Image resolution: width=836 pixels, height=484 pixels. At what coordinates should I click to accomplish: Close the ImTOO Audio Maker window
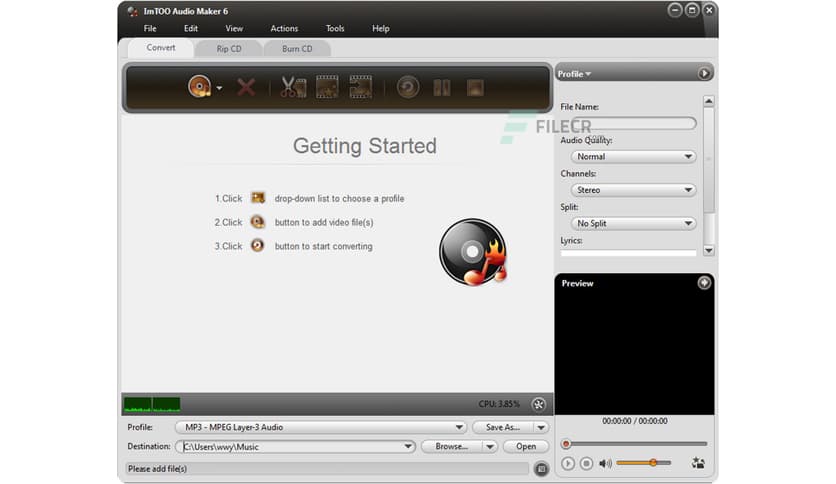coord(709,10)
